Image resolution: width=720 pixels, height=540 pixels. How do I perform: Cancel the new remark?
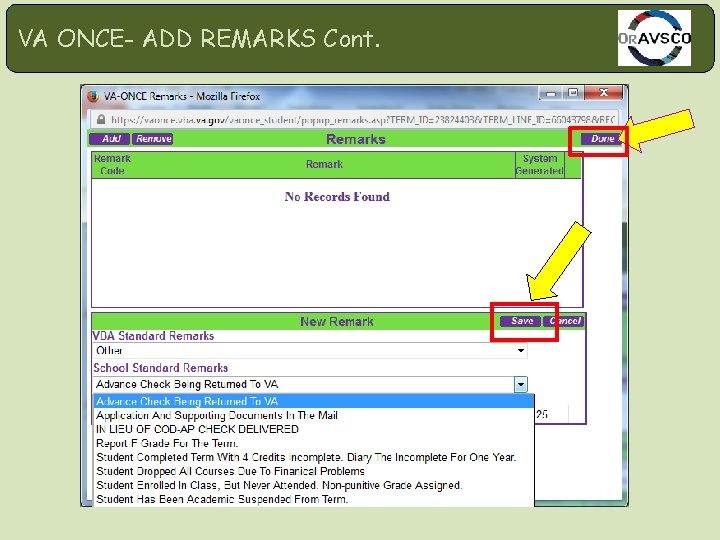point(563,321)
